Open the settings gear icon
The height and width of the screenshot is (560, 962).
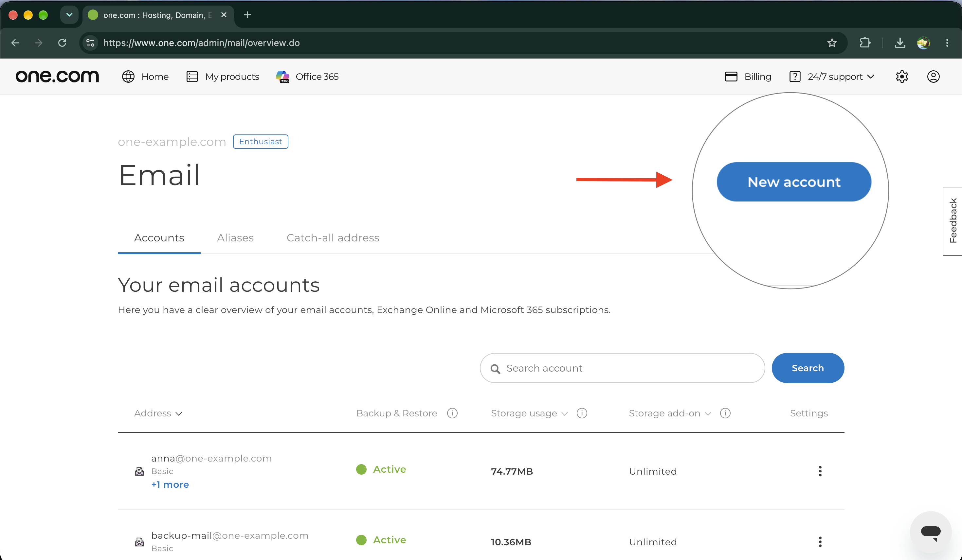[x=902, y=77]
